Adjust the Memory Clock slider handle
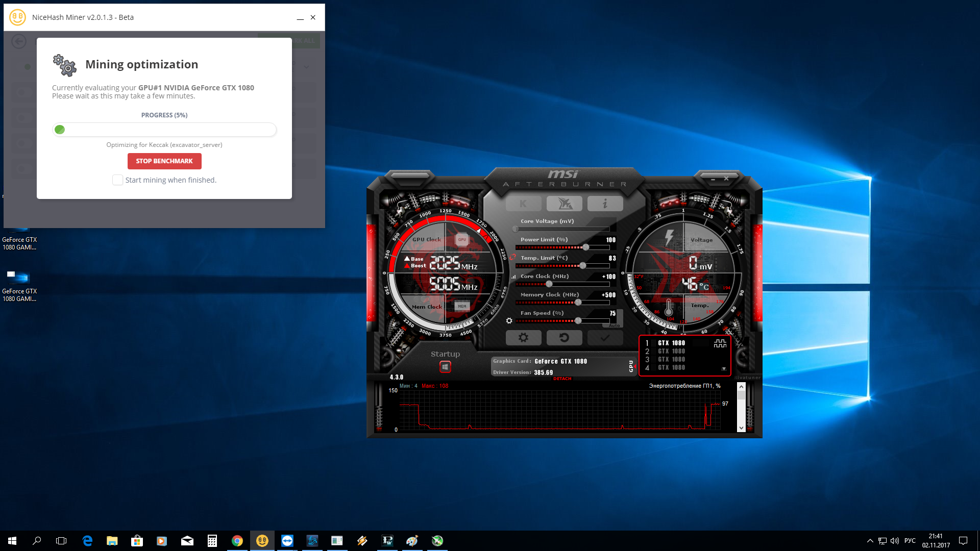This screenshot has height=551, width=980. (578, 303)
